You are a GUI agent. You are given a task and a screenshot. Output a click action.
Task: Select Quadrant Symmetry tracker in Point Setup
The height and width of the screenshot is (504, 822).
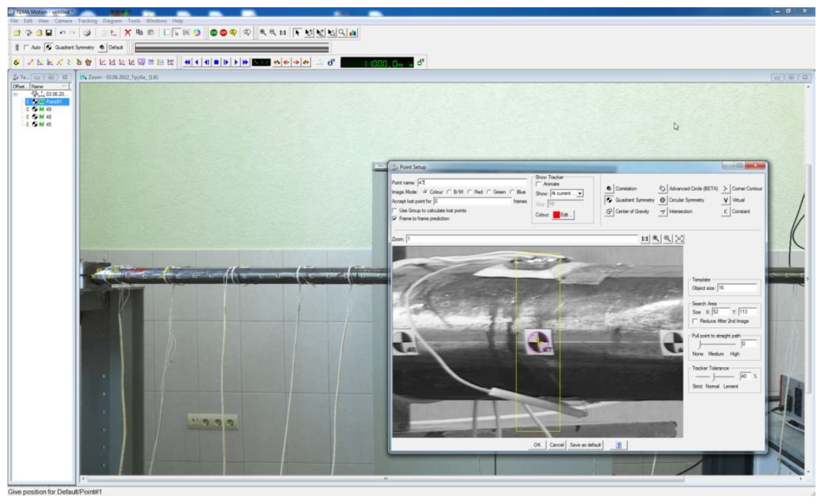coord(609,200)
